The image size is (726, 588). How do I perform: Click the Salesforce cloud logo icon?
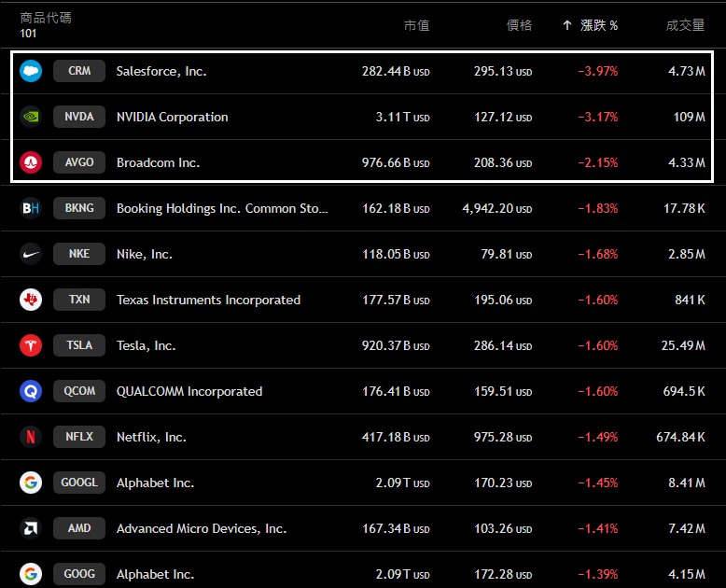tap(31, 71)
